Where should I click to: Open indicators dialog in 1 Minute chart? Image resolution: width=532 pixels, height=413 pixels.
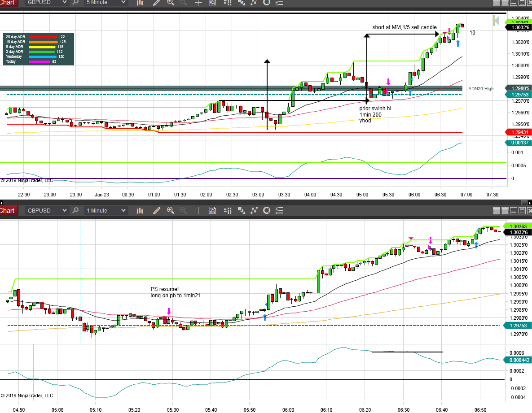click(254, 211)
